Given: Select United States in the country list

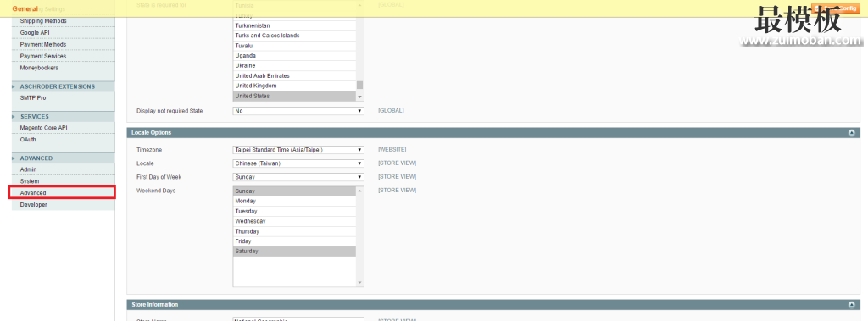Looking at the screenshot, I should pos(294,96).
